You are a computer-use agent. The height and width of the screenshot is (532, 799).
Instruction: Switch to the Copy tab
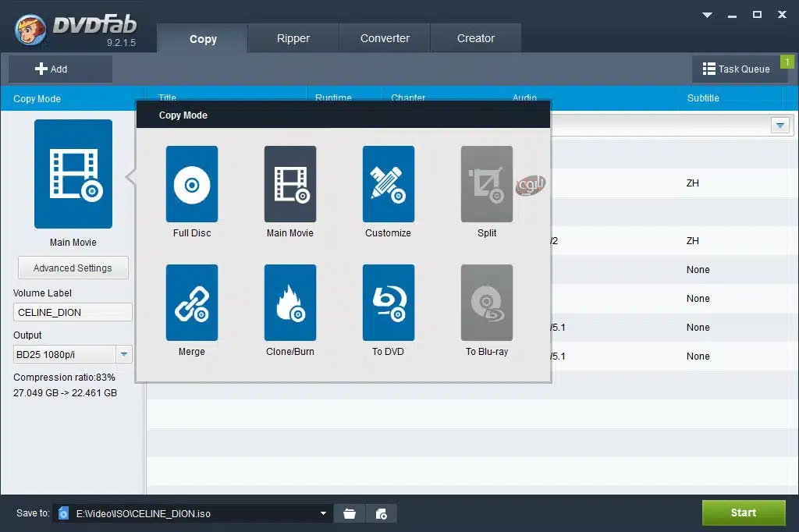pyautogui.click(x=203, y=39)
